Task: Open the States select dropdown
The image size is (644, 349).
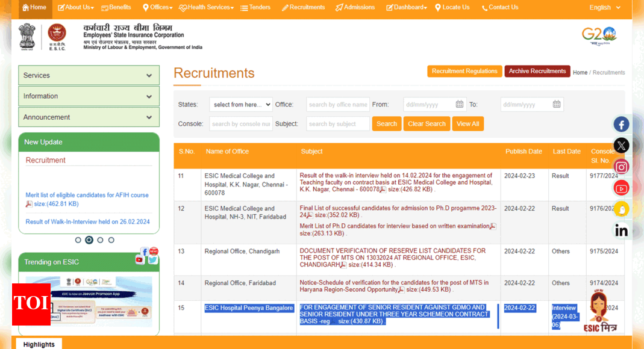Action: coord(241,105)
